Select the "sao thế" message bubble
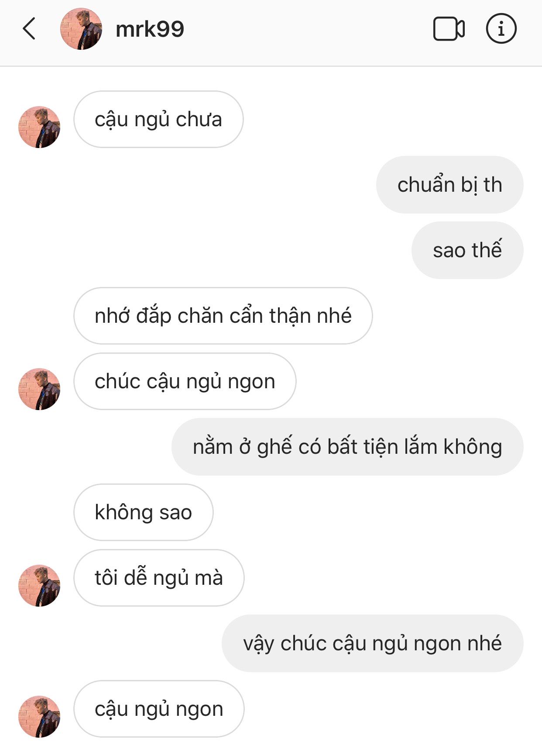 pos(467,250)
